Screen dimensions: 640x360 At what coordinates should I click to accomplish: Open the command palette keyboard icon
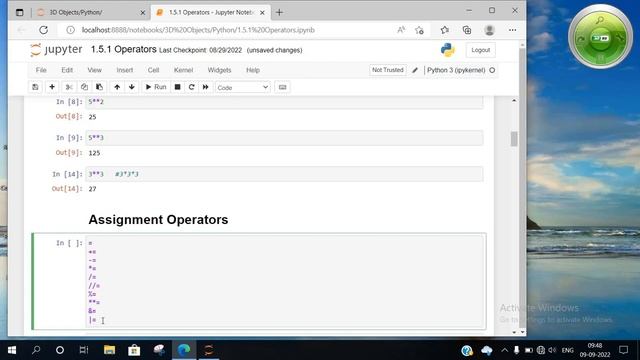click(282, 87)
